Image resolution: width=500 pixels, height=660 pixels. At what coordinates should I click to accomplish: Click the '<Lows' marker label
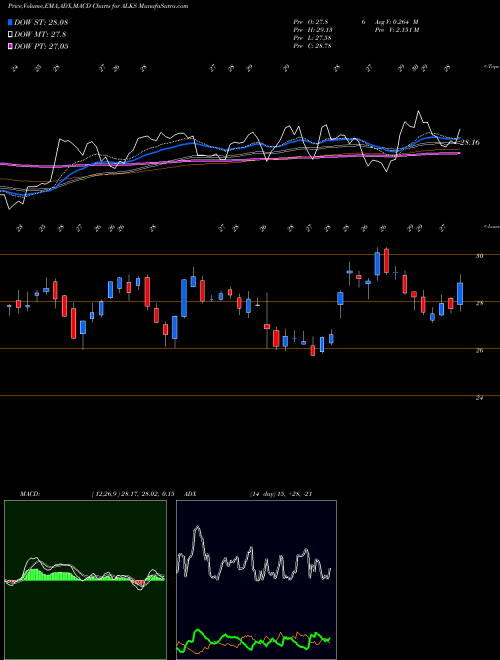click(491, 226)
